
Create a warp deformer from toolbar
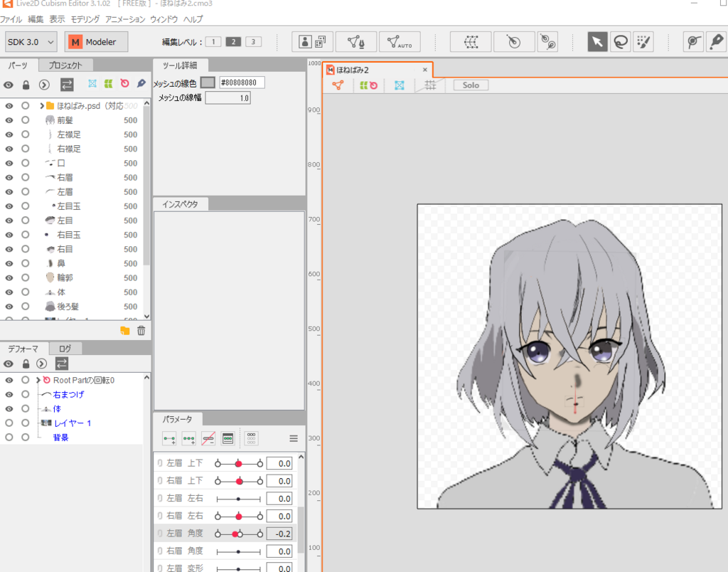coord(471,42)
